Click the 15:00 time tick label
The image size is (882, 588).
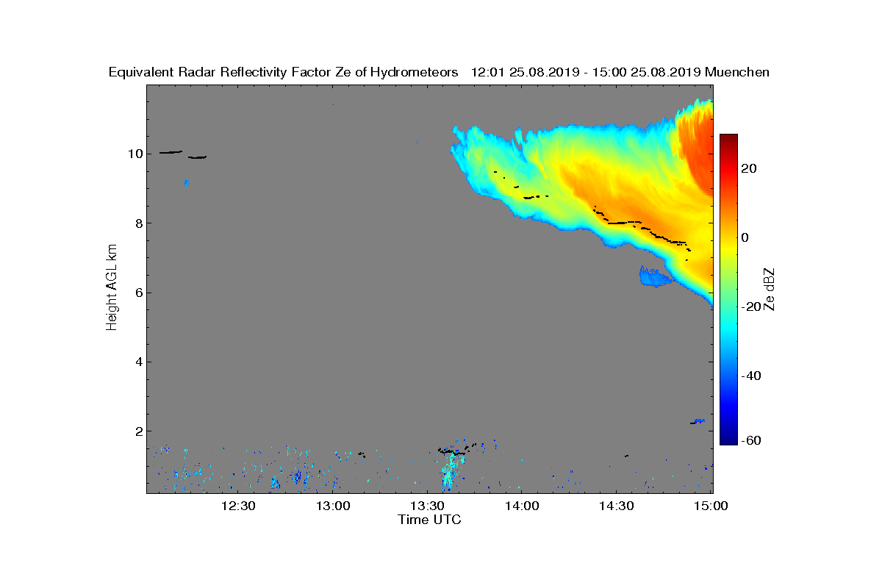711,506
